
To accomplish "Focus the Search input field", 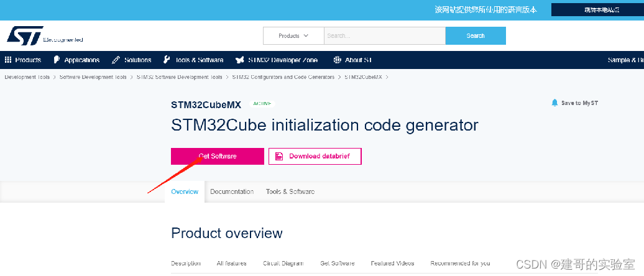I will [385, 35].
